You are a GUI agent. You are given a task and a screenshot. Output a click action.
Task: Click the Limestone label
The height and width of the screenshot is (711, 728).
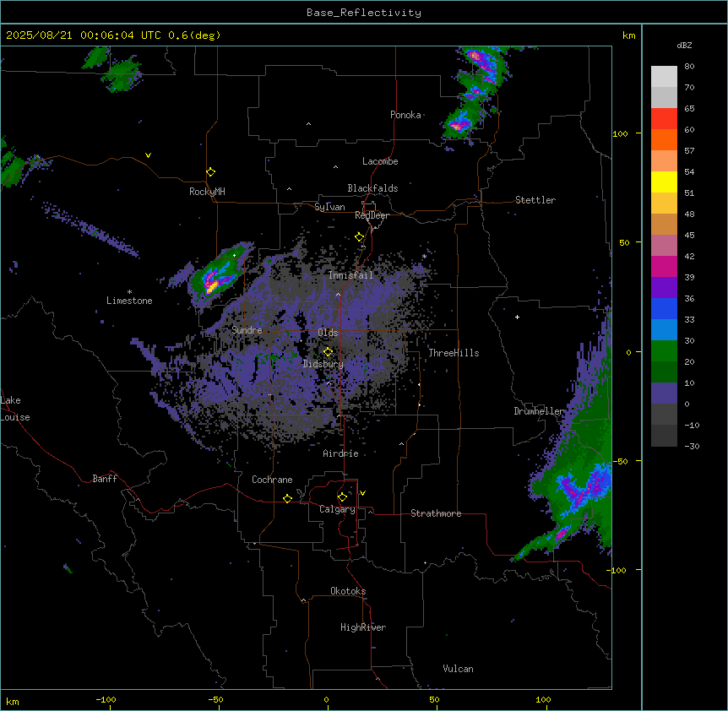tap(129, 301)
